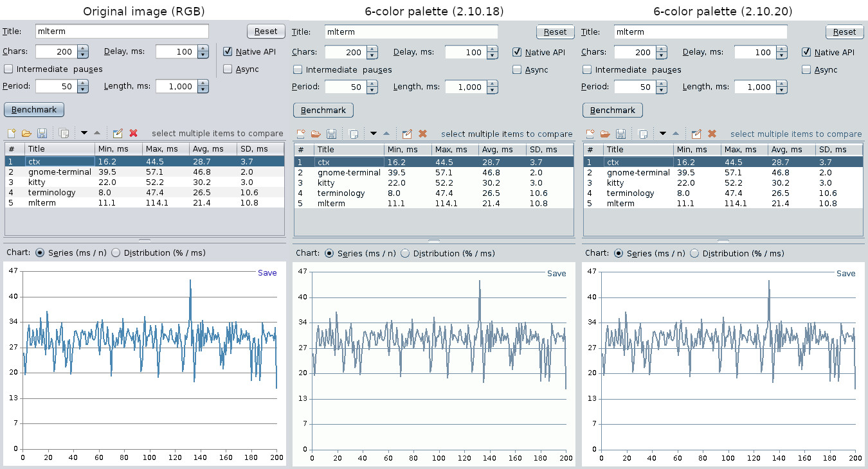Click the Max, ms column header in the 2.10.20 panel
This screenshot has width=868, height=469.
coord(743,150)
